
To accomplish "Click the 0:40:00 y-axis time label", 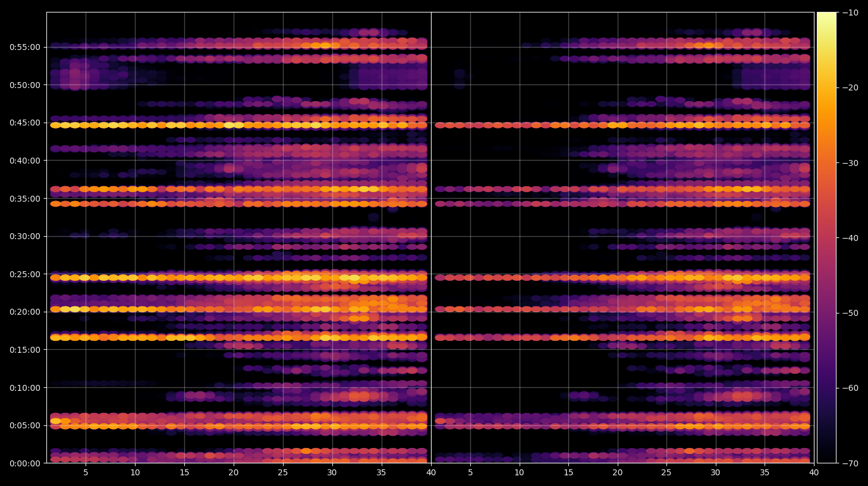I will click(25, 161).
